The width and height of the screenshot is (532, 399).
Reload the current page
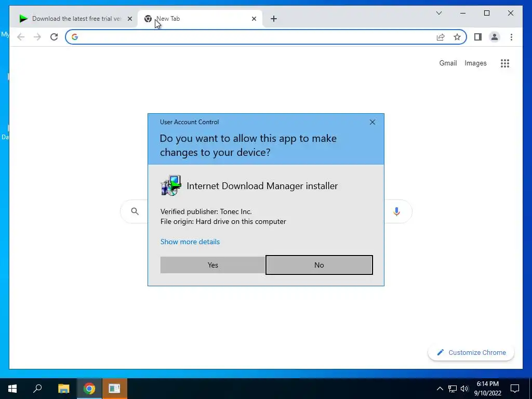[x=54, y=37]
